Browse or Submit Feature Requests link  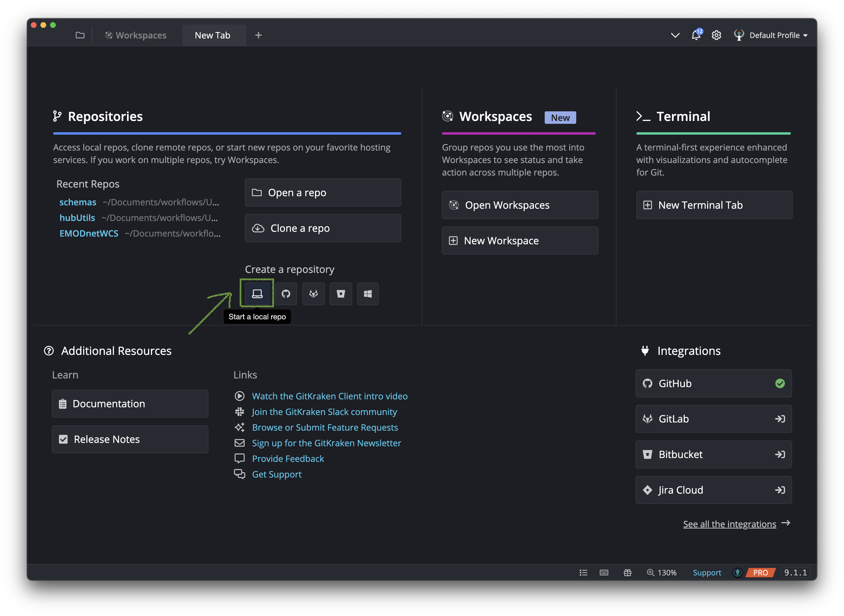[x=325, y=427]
